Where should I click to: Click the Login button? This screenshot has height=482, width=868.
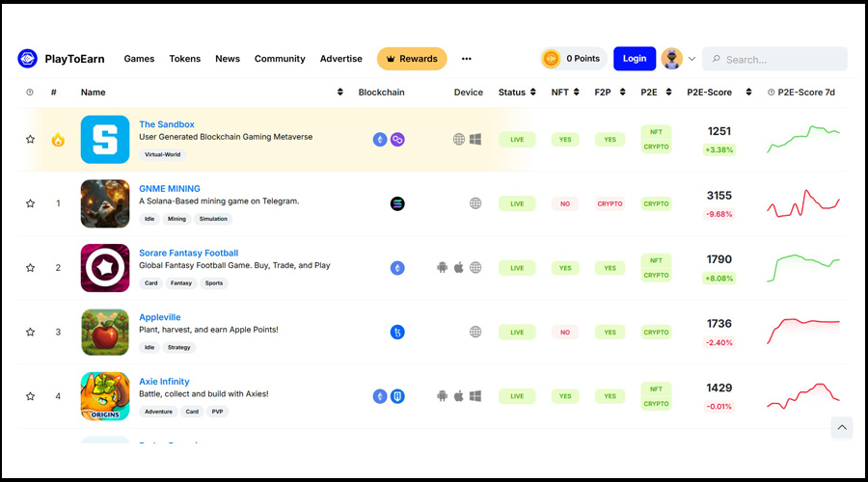pyautogui.click(x=635, y=59)
